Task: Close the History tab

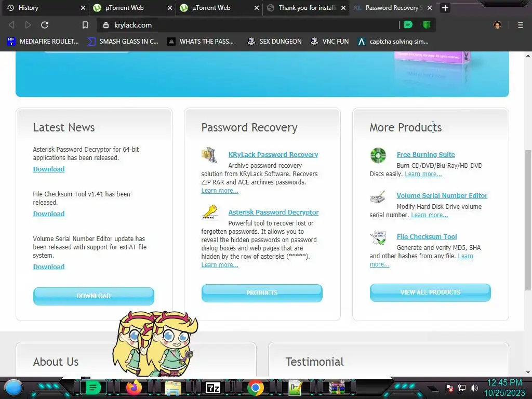Action: tap(83, 8)
